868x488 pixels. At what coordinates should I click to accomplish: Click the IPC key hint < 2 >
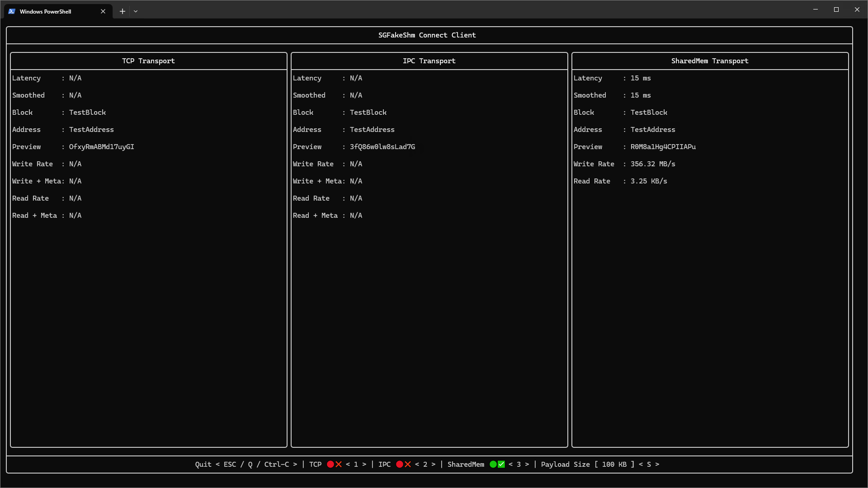[x=425, y=465]
